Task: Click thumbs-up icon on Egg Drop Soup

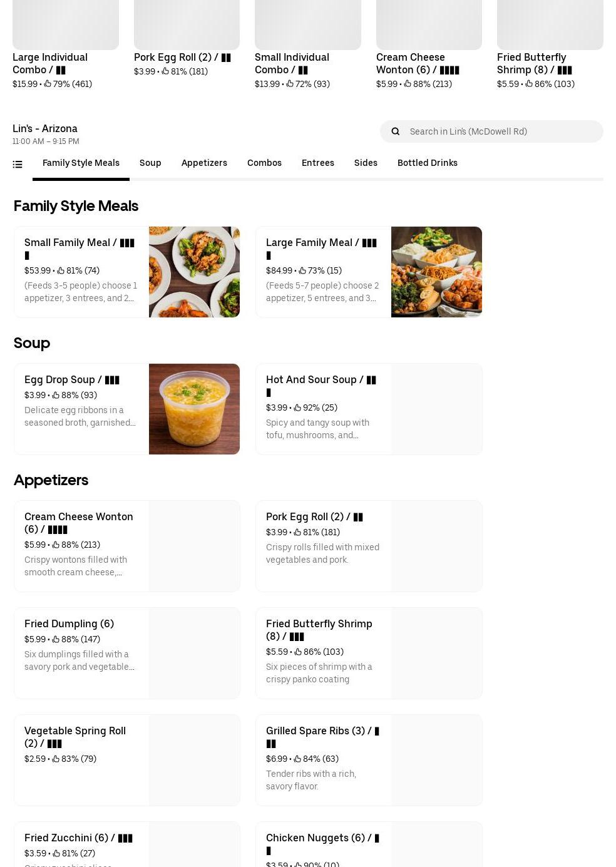Action: pos(56,396)
